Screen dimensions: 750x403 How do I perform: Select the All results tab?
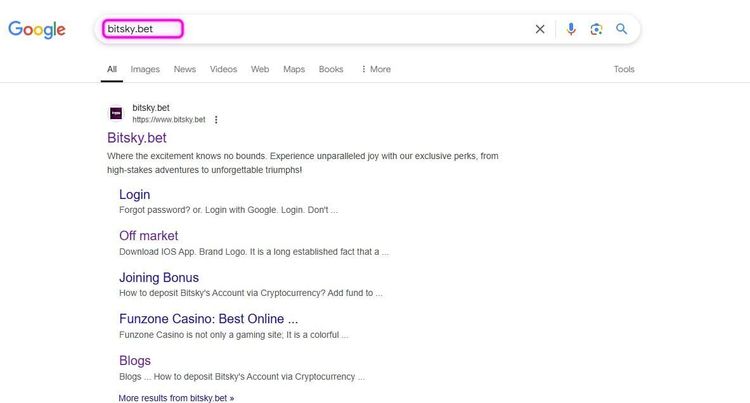pos(112,69)
